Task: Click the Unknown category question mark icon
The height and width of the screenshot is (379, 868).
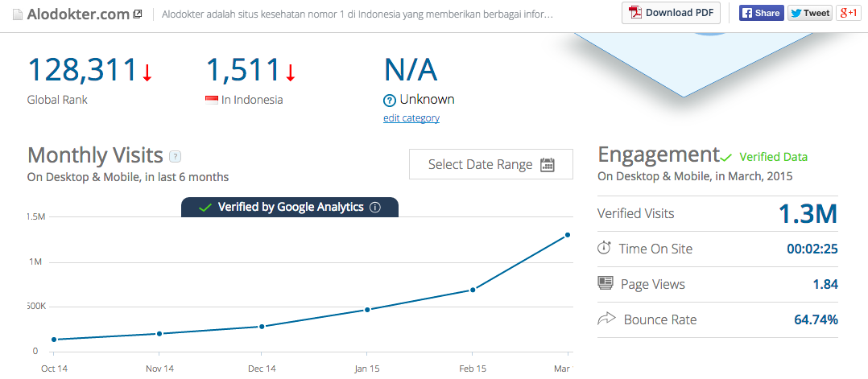Action: pyautogui.click(x=390, y=100)
